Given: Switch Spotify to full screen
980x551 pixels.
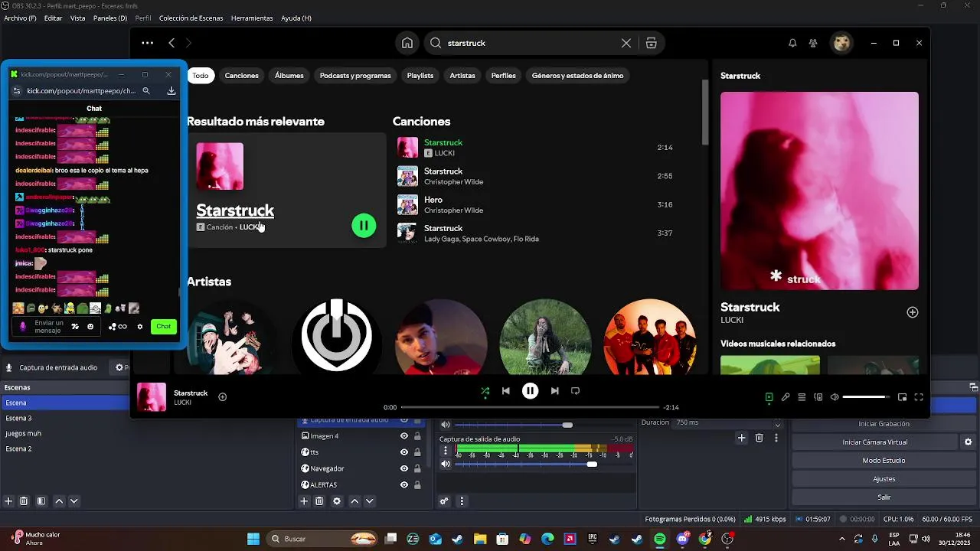Looking at the screenshot, I should 919,397.
